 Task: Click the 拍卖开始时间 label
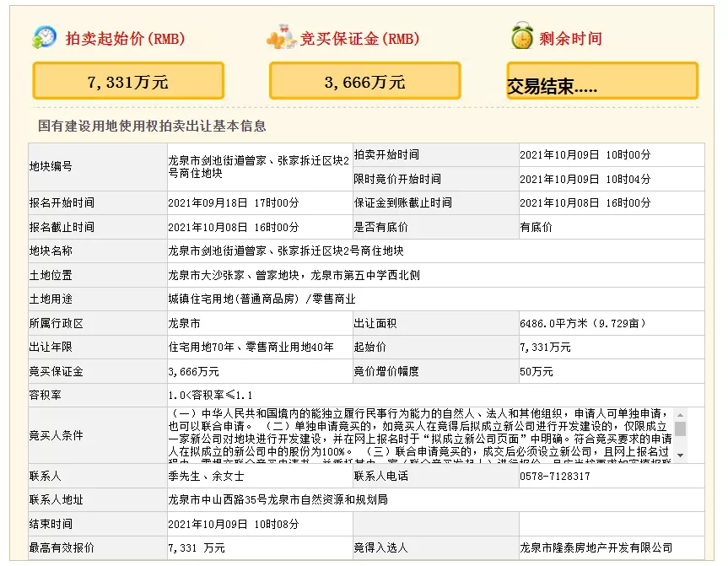click(x=386, y=154)
